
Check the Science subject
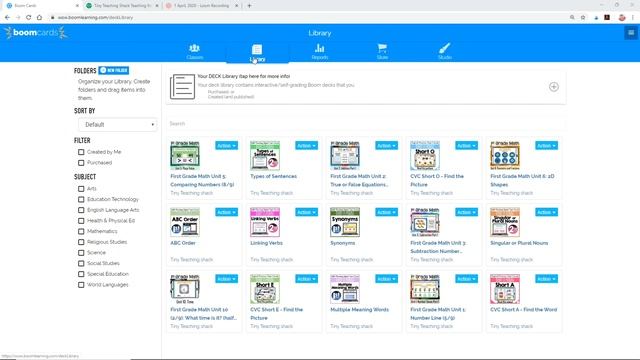81,253
